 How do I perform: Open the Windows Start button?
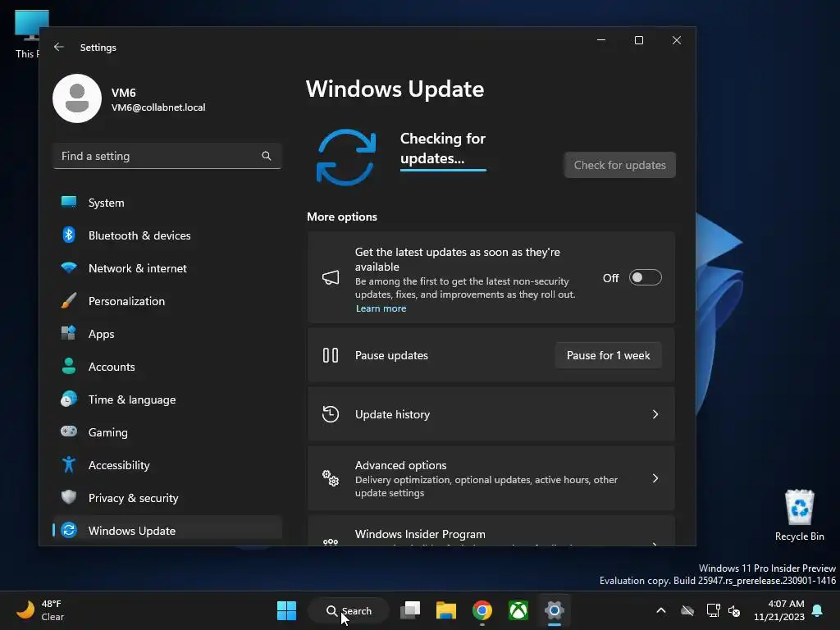click(x=286, y=610)
